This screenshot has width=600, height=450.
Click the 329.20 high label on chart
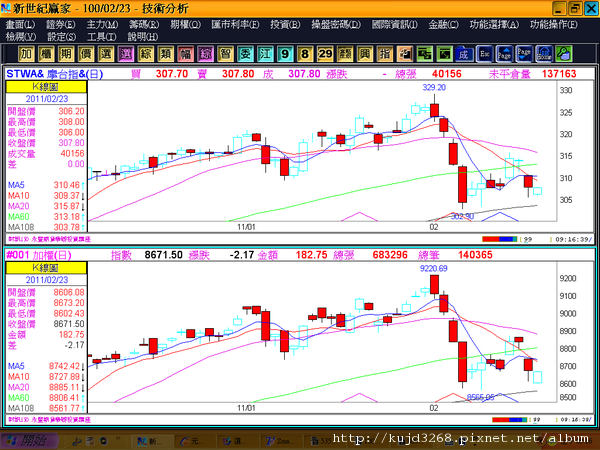434,88
